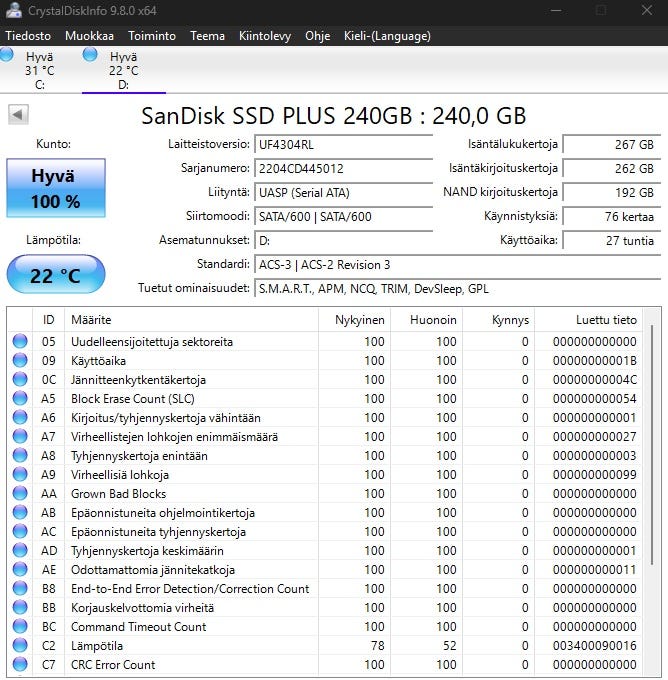
Task: Click the previous disk arrow button
Action: coord(18,115)
